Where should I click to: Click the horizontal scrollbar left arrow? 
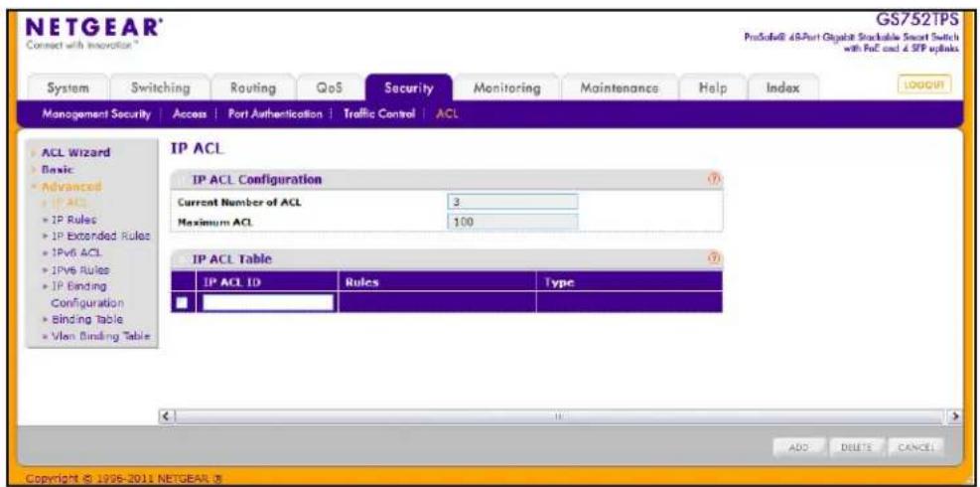166,415
